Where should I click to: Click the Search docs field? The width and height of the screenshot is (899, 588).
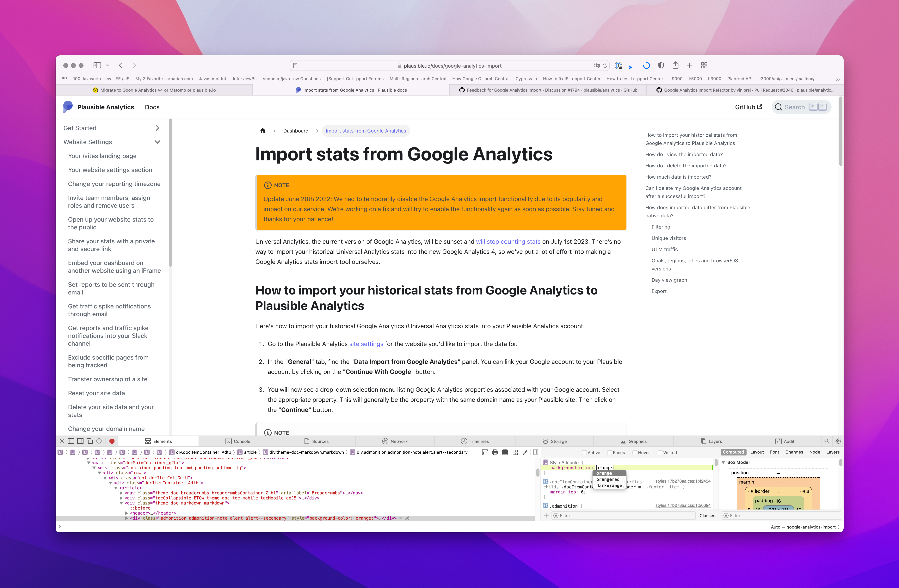pyautogui.click(x=801, y=107)
